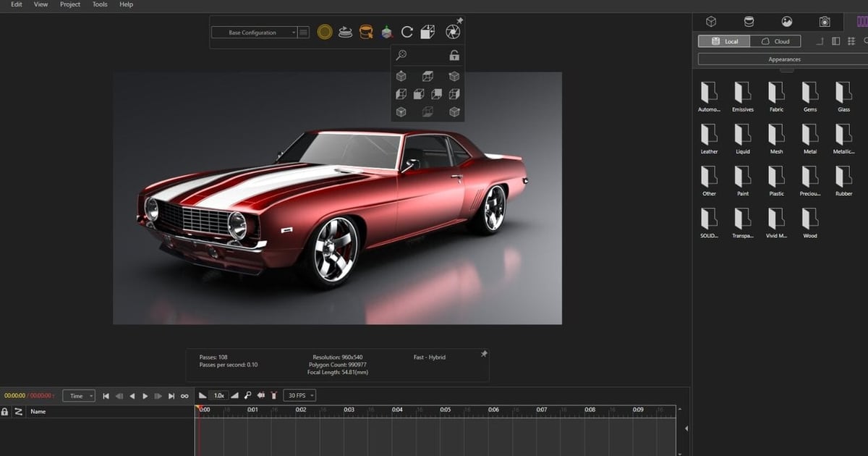The height and width of the screenshot is (456, 868).
Task: Open the Materials library tab icon
Action: point(749,21)
